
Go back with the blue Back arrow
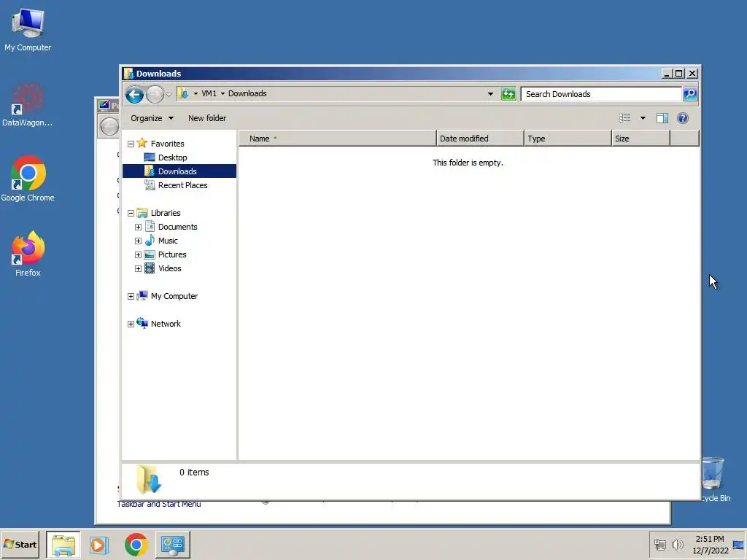pos(134,94)
